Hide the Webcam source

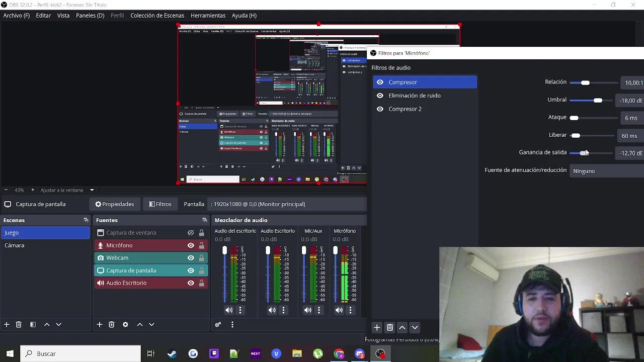coord(191,258)
